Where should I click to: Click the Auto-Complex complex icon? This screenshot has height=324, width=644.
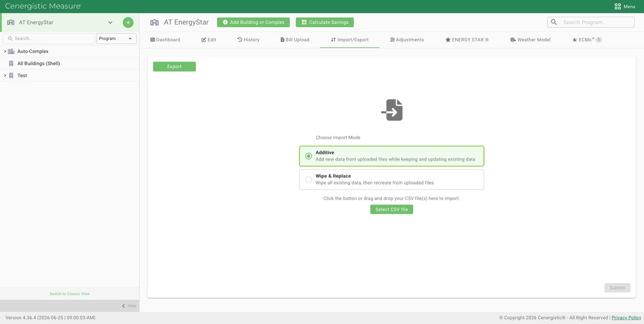[11, 51]
